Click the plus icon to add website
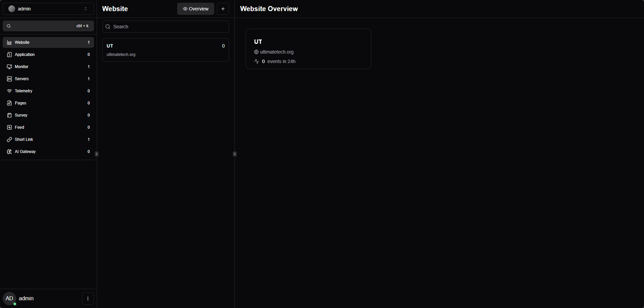 223,9
